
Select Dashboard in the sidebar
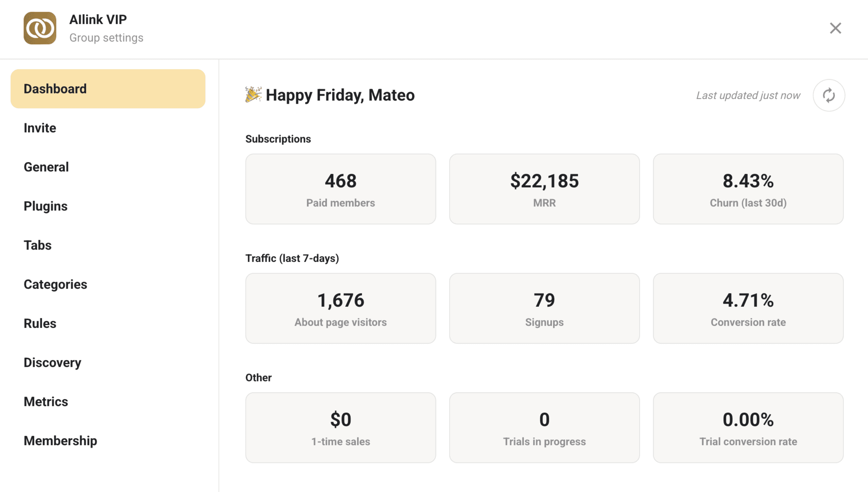108,89
